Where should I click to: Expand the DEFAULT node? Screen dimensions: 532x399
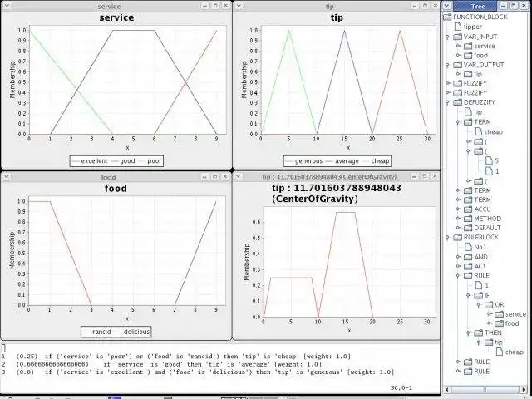(458, 228)
